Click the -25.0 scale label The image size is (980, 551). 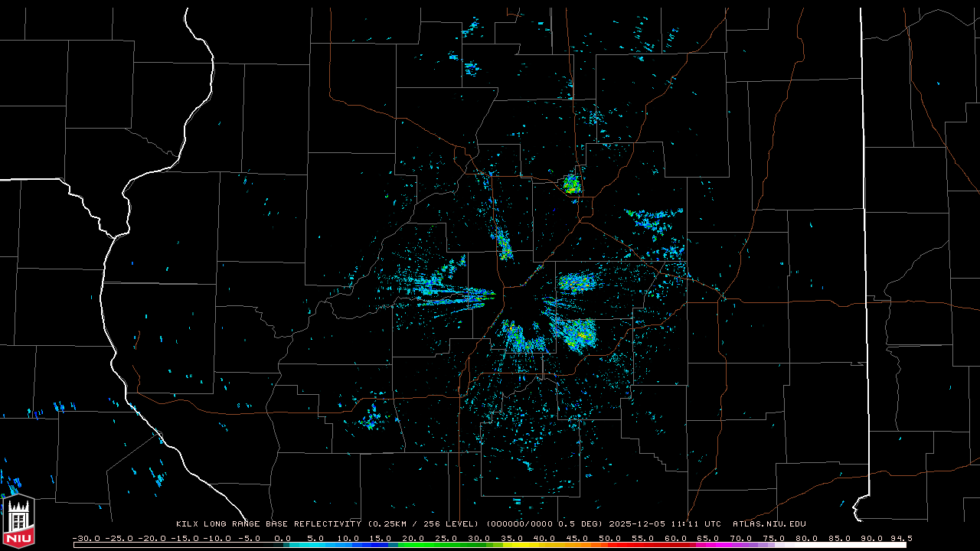coord(119,539)
